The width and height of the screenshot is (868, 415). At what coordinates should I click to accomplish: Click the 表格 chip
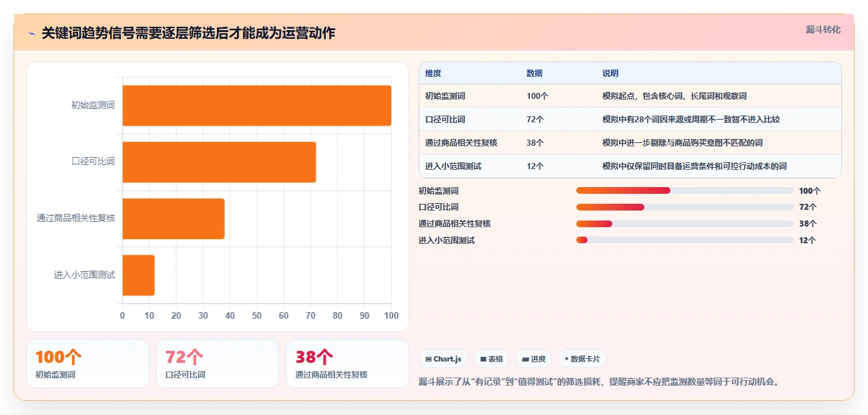pos(491,359)
